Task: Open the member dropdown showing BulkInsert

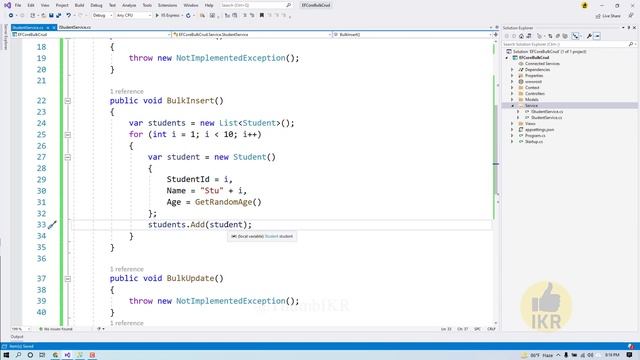Action: (x=412, y=35)
